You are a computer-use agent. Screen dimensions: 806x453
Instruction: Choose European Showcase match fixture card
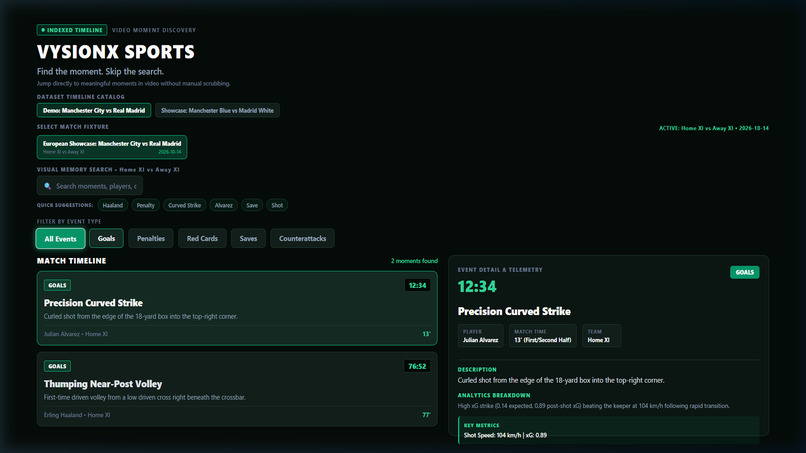[x=112, y=147]
